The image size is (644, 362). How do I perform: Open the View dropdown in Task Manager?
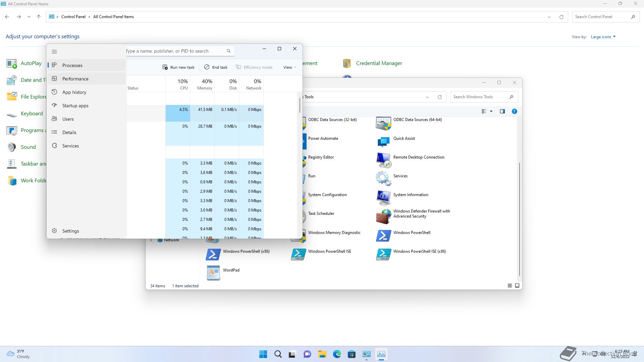[x=290, y=67]
